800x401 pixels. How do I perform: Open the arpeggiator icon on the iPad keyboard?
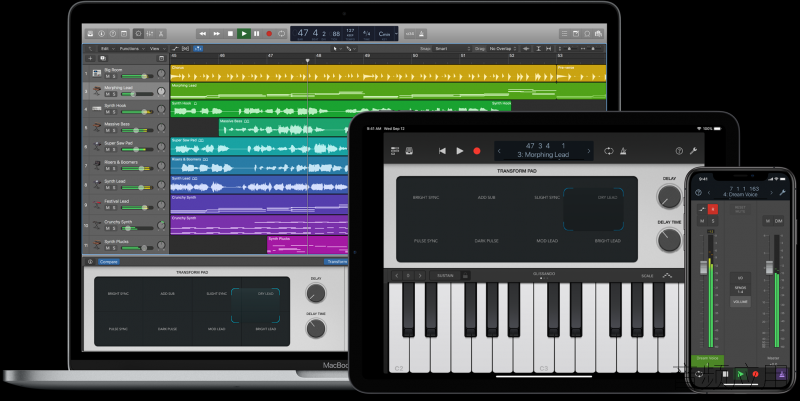coord(667,275)
